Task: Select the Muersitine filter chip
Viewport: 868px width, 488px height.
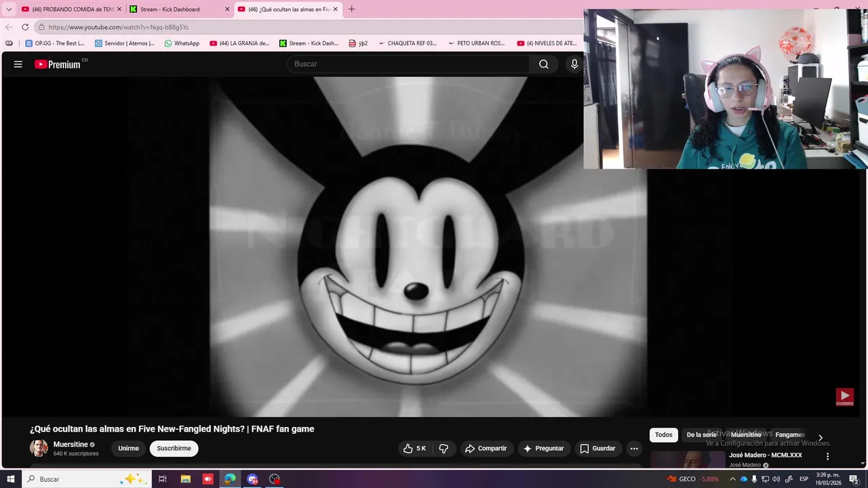Action: [746, 435]
